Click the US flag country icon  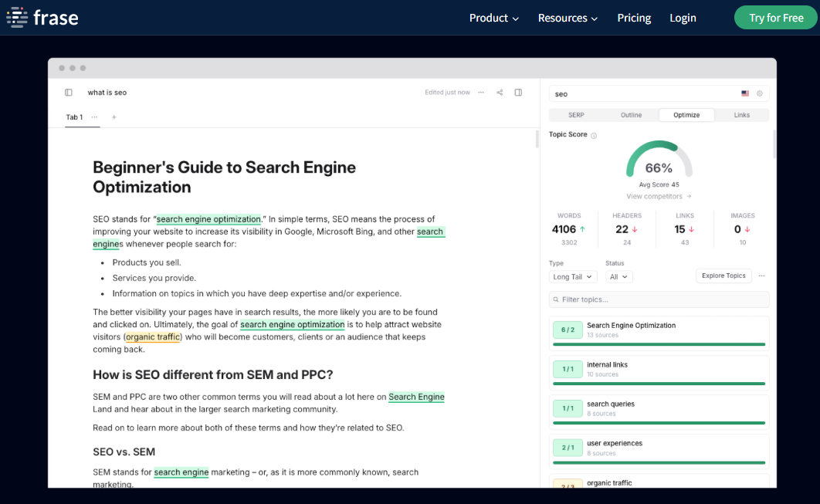[x=745, y=93]
